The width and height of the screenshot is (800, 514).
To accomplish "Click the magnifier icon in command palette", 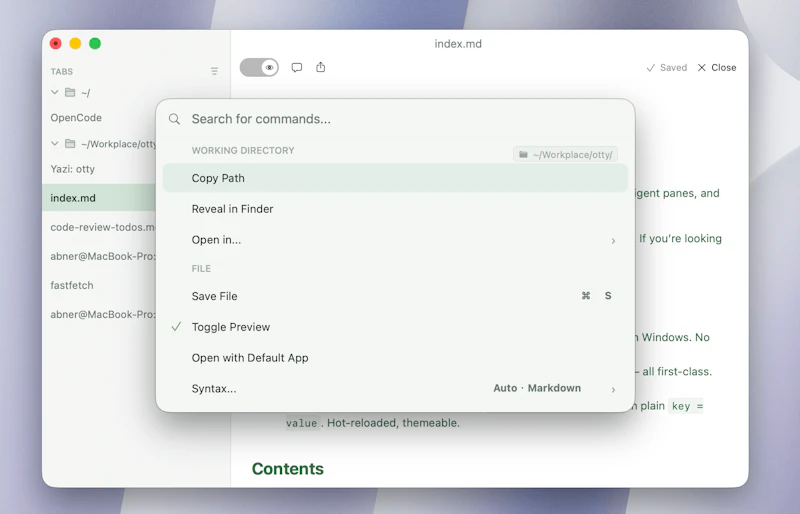I will click(174, 119).
